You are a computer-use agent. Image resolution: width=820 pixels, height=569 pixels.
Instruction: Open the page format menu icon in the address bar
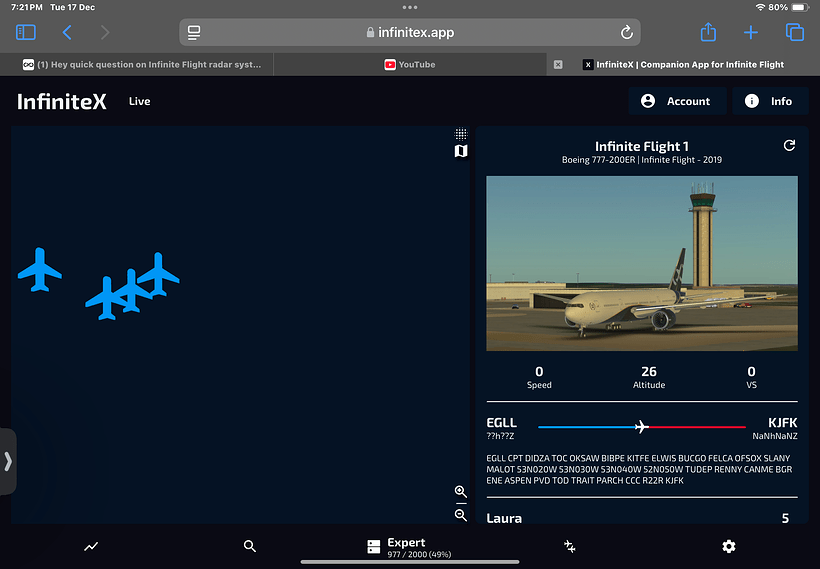point(194,32)
